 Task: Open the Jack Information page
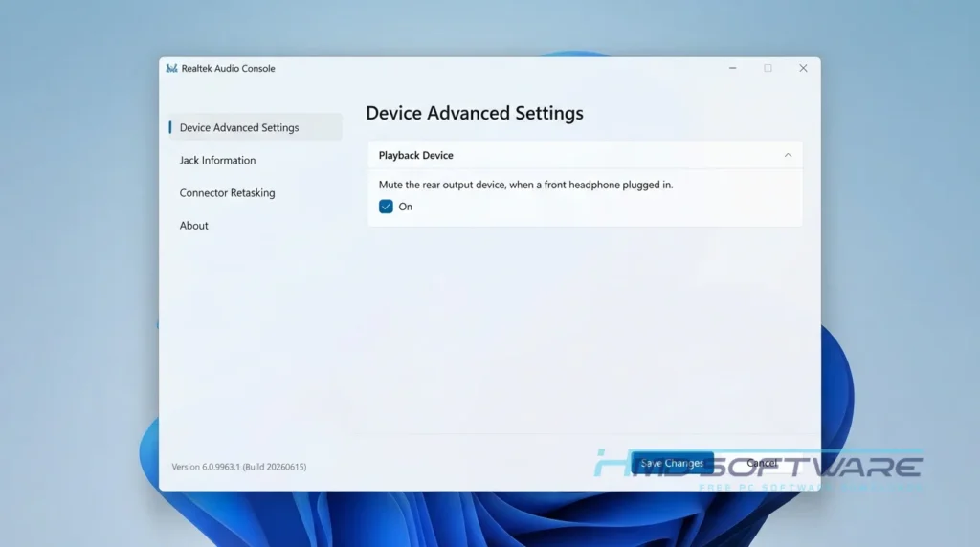217,160
